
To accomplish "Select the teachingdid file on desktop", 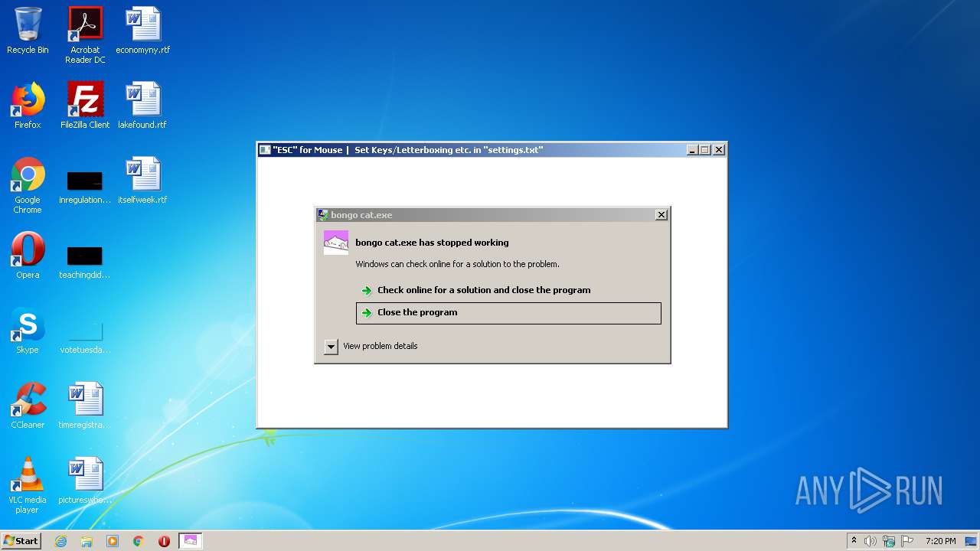I will (85, 260).
